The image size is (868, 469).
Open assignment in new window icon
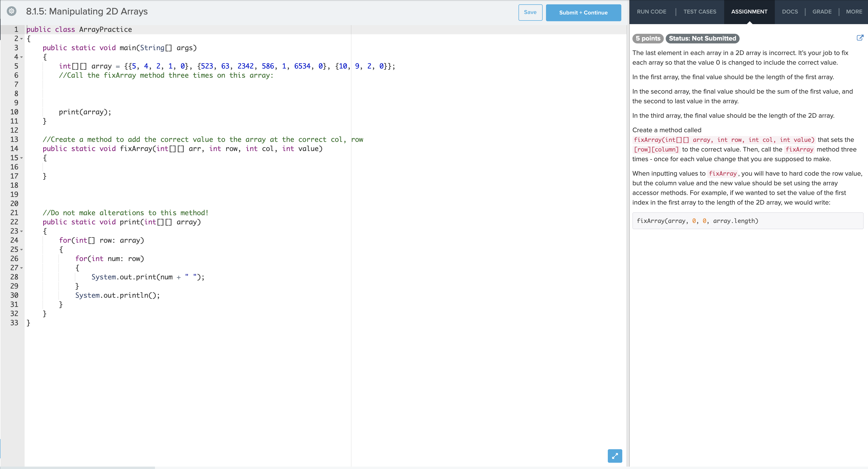(x=860, y=38)
